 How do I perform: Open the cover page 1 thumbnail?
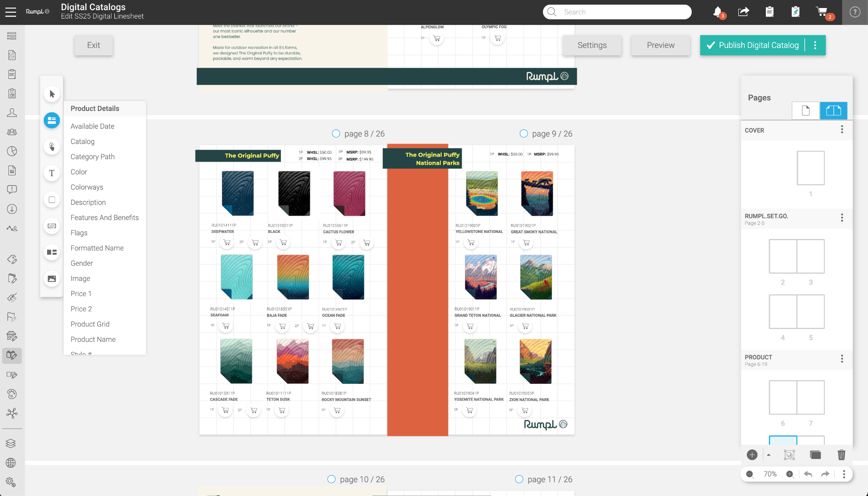tap(811, 168)
